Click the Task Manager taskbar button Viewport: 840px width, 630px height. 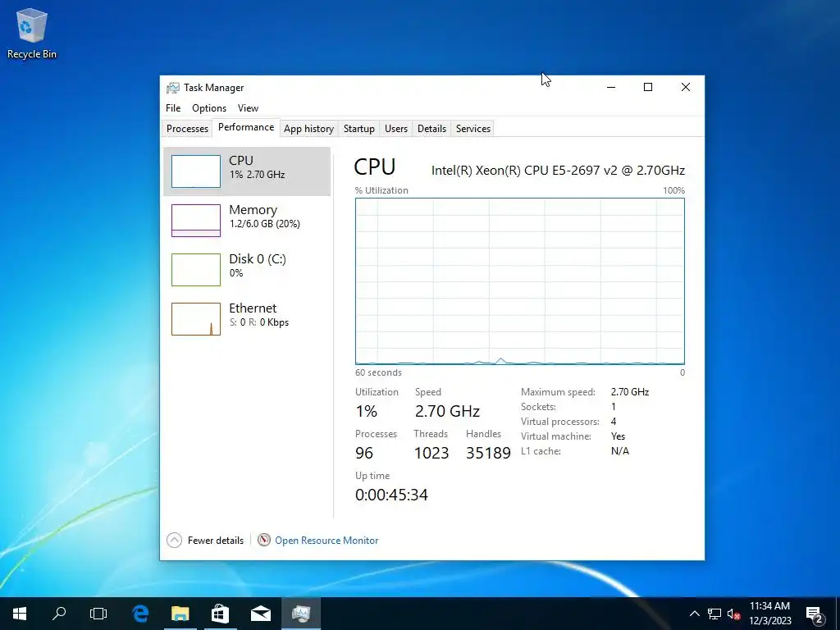301,614
